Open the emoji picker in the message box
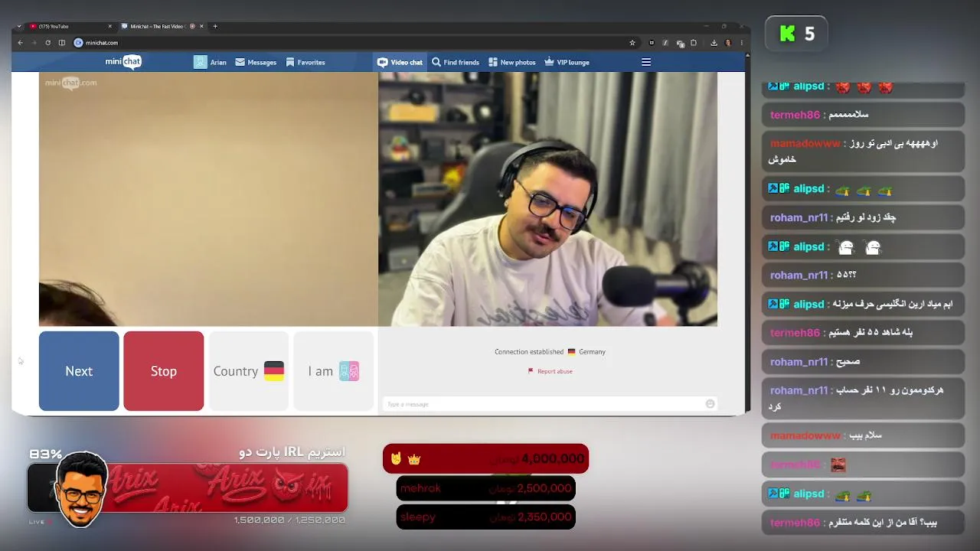 point(710,404)
